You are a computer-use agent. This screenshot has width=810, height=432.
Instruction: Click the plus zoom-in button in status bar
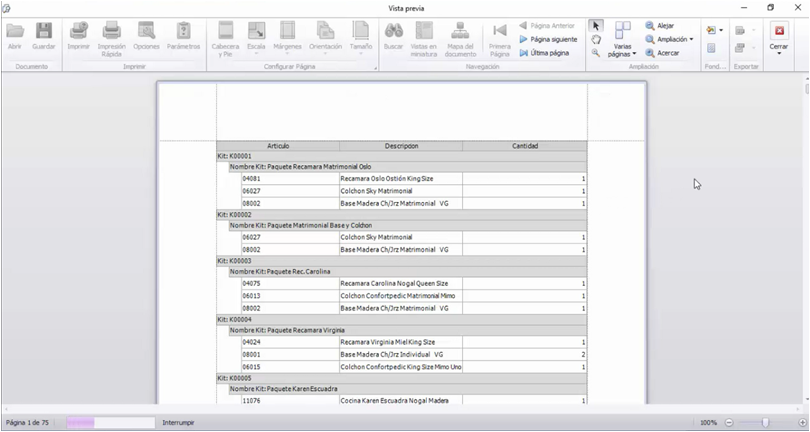coord(802,423)
